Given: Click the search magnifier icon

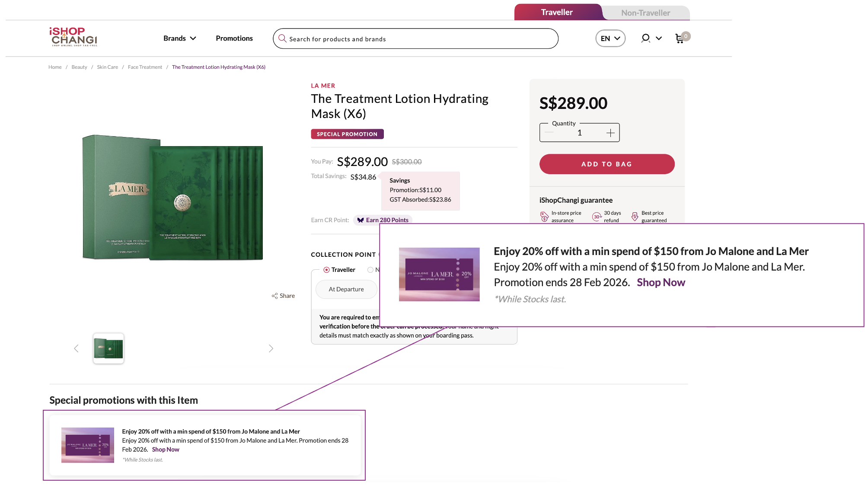Looking at the screenshot, I should click(282, 38).
